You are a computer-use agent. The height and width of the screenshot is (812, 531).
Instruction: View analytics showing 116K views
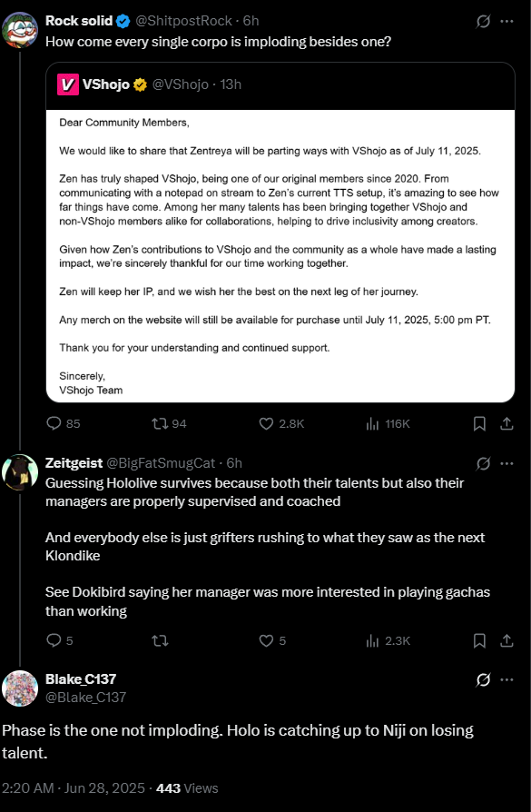pyautogui.click(x=388, y=423)
